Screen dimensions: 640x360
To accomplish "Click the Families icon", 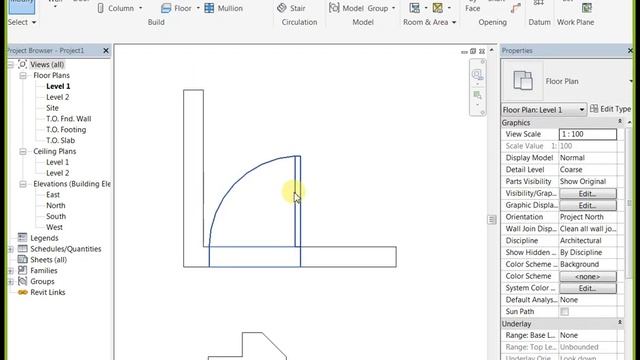I will pyautogui.click(x=22, y=270).
